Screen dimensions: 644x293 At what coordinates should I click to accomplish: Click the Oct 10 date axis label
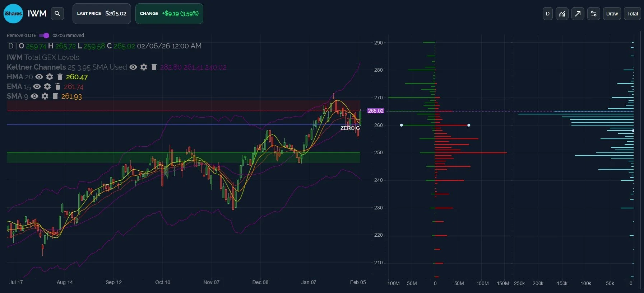[163, 282]
